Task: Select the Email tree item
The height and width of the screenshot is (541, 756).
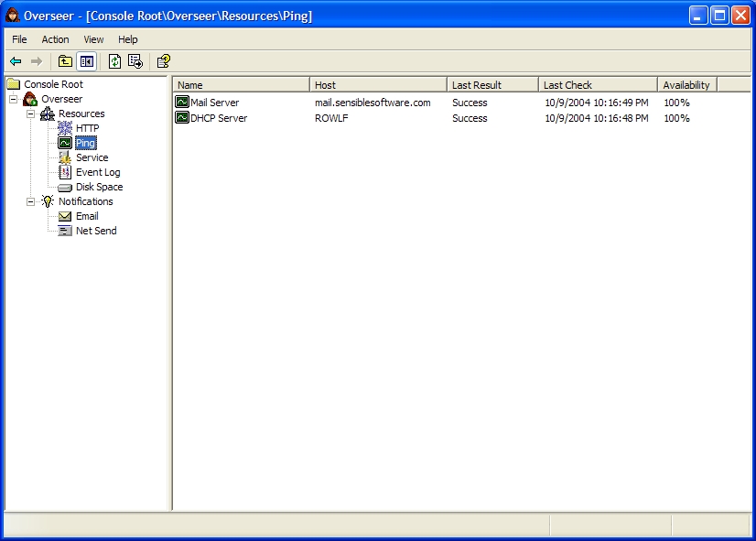Action: point(87,217)
